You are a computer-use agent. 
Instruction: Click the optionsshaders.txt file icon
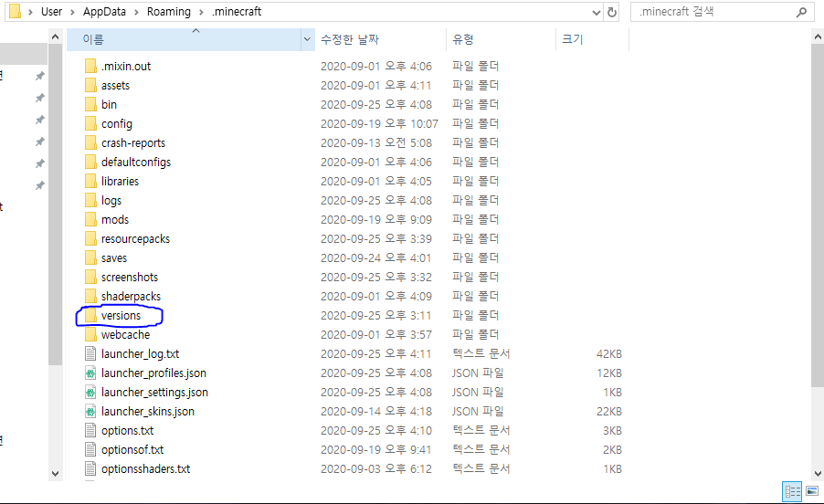pos(90,468)
